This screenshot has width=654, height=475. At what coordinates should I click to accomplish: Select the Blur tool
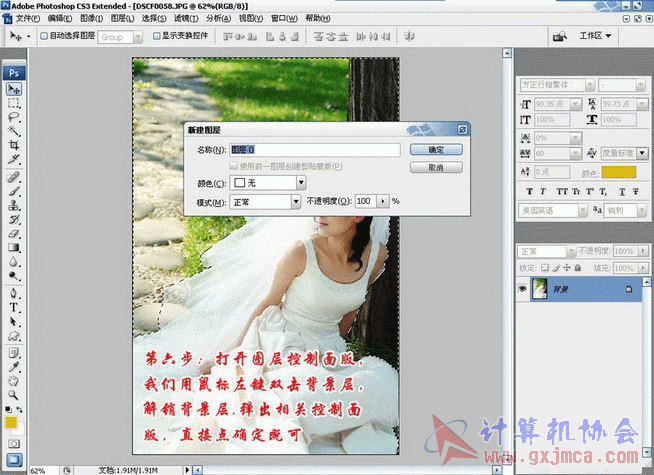(x=14, y=262)
